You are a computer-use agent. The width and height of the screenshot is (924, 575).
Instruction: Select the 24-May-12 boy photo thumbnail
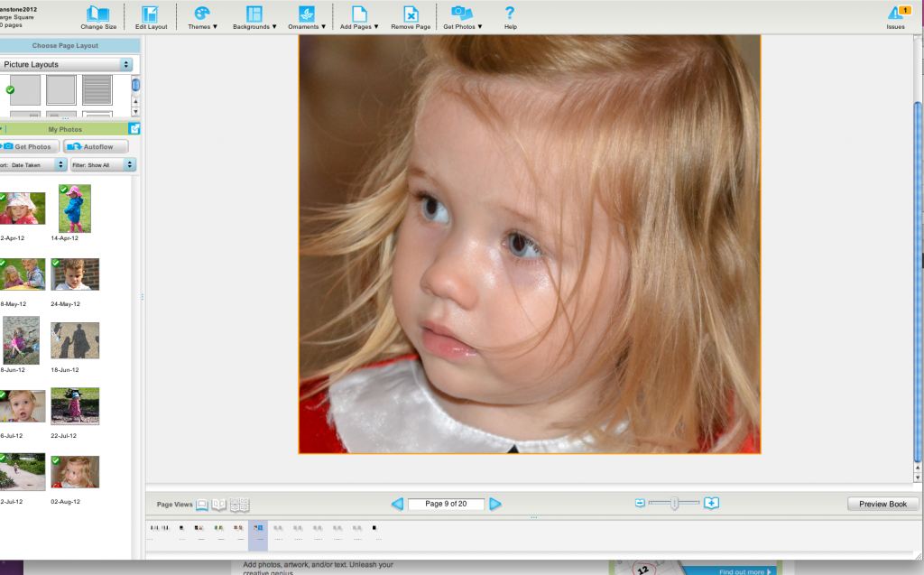[75, 274]
